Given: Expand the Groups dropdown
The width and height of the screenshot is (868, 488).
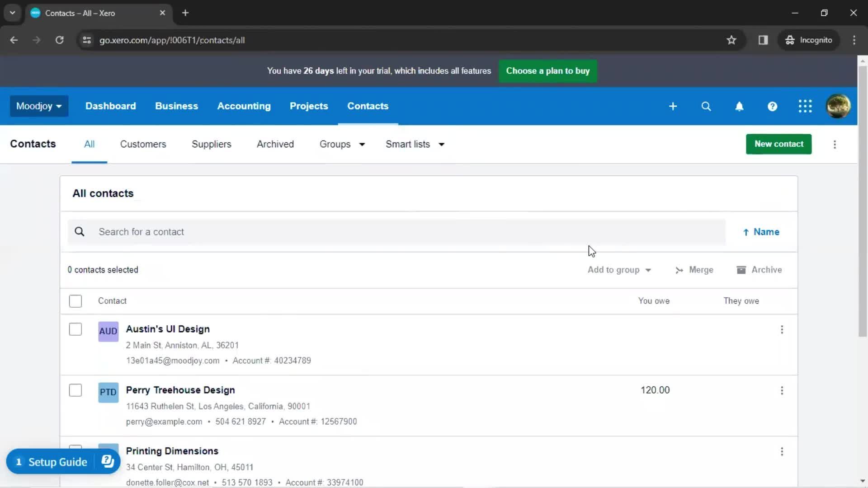Looking at the screenshot, I should tap(342, 144).
